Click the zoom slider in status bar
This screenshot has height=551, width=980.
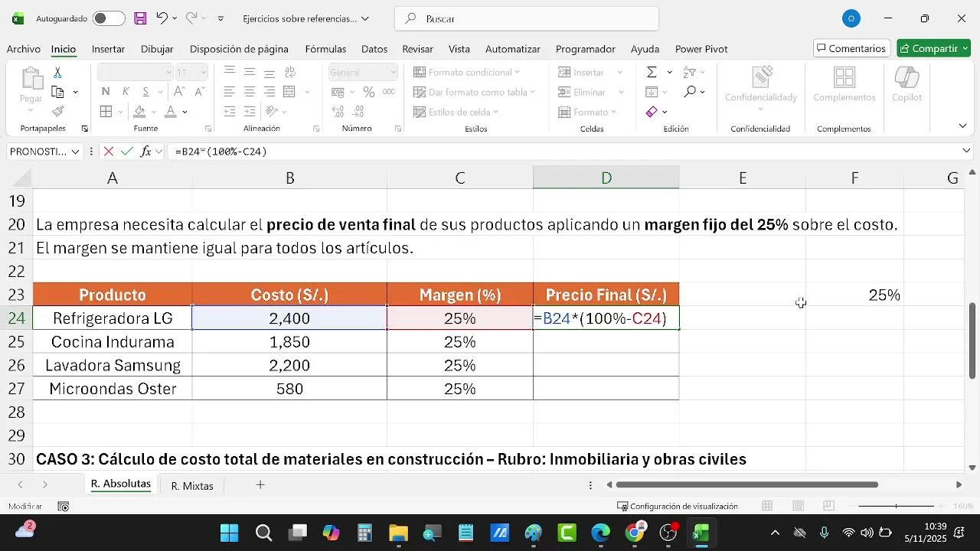(x=896, y=506)
